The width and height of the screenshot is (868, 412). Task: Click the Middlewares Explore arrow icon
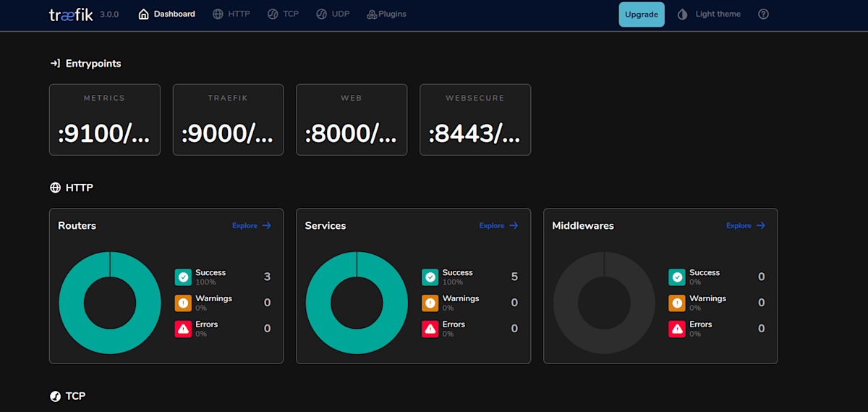[x=761, y=226]
